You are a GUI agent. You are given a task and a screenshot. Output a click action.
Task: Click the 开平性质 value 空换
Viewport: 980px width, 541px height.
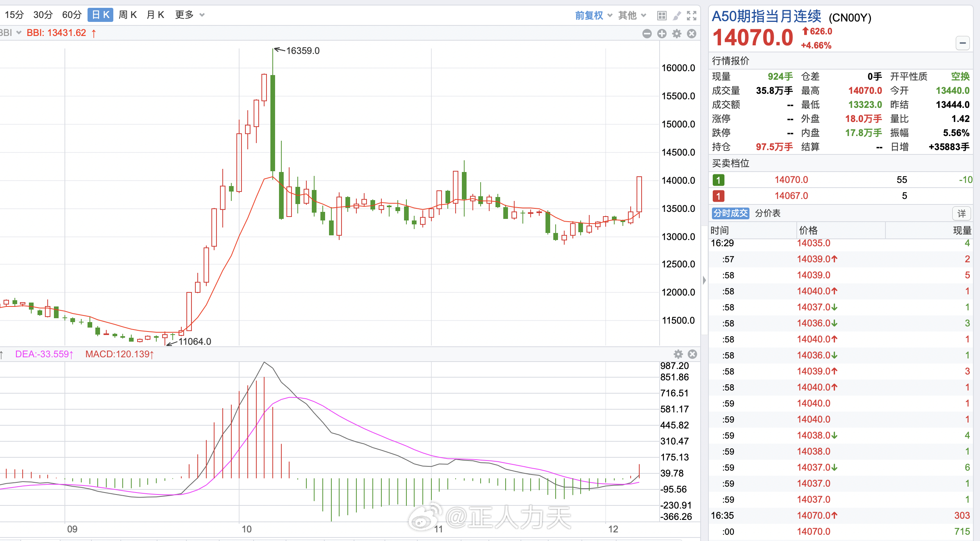(x=960, y=77)
